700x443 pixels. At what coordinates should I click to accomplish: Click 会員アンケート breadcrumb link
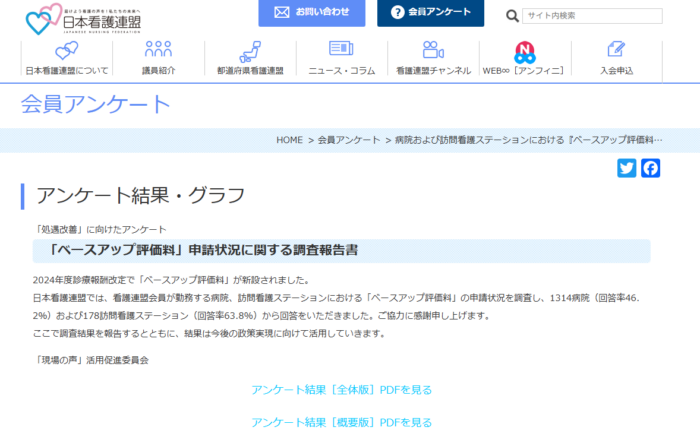(x=349, y=140)
